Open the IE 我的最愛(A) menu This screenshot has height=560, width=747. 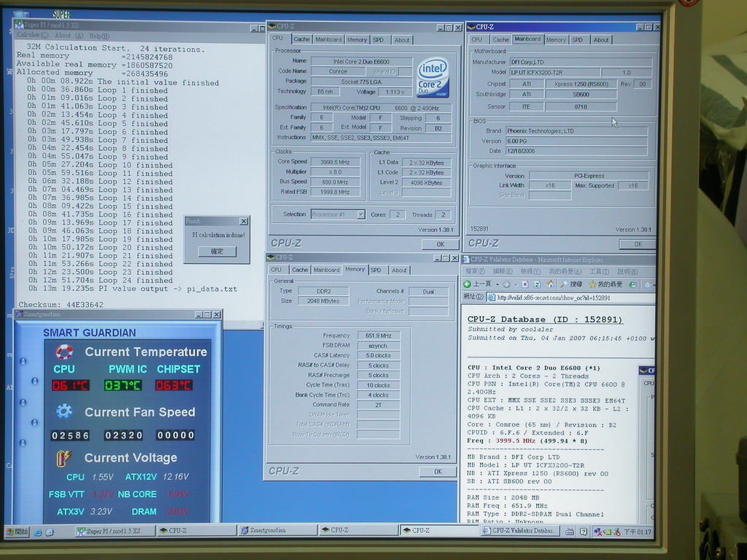click(x=565, y=271)
